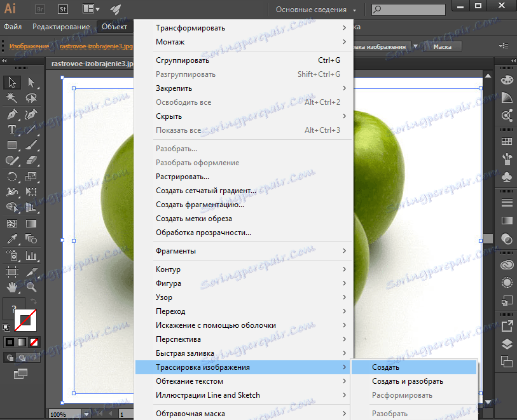This screenshot has height=420, width=517.
Task: Open the dropdown arrow next to Маска
Action: point(415,46)
